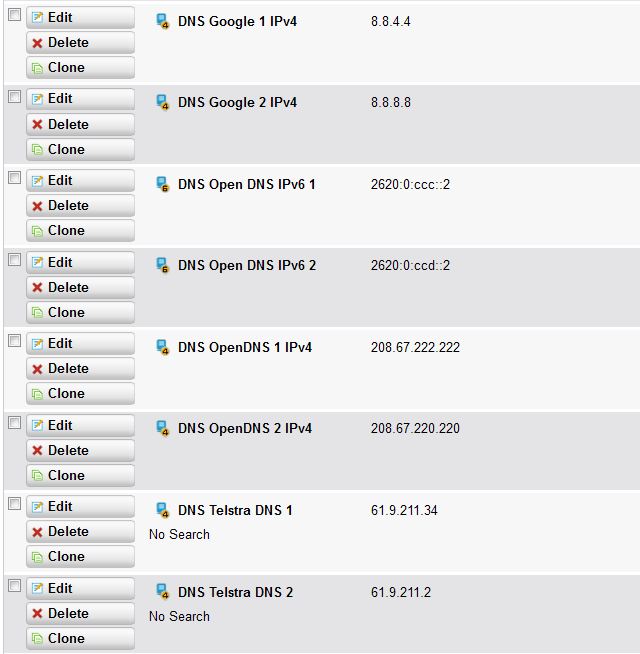Click the address 2620:0:ccd::2
The width and height of the screenshot is (640, 654).
click(411, 265)
